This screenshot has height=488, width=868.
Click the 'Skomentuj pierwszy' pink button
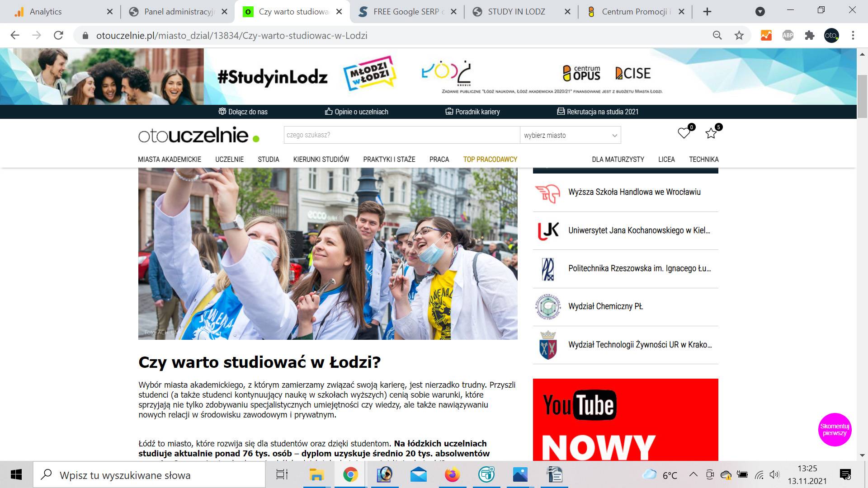pyautogui.click(x=835, y=430)
